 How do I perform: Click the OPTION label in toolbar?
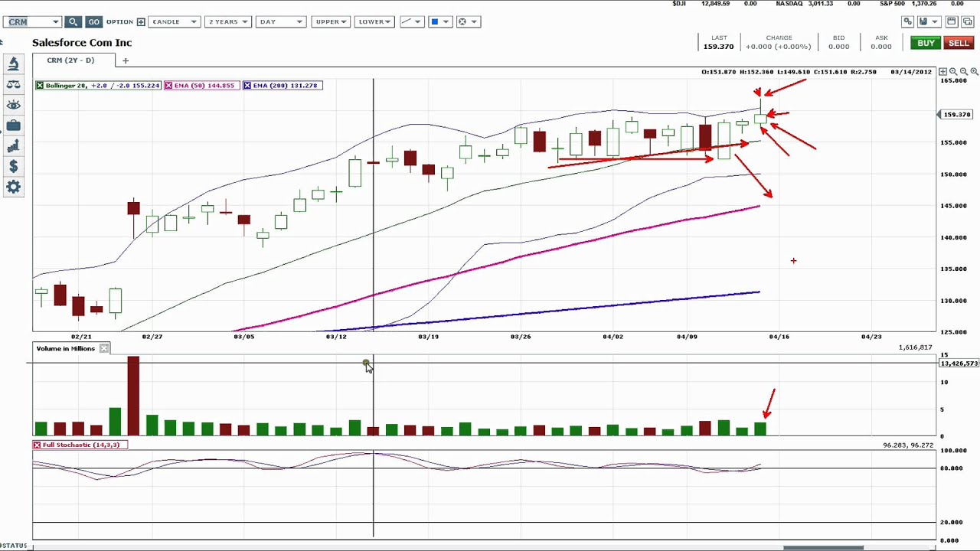coord(119,21)
